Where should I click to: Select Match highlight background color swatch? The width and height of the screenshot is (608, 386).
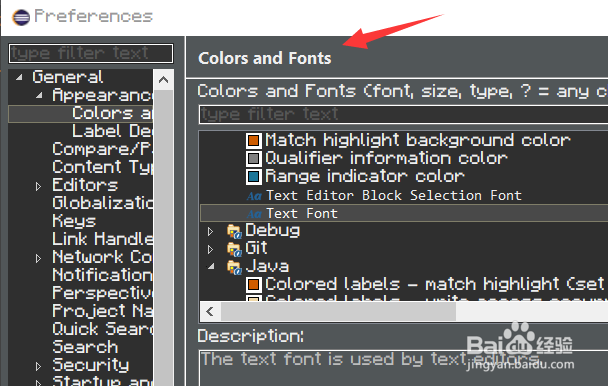point(254,140)
